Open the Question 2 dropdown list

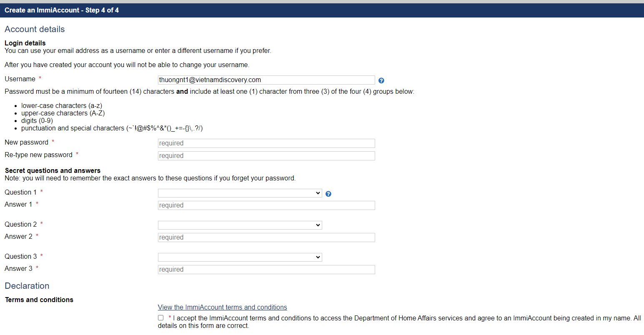tap(240, 225)
